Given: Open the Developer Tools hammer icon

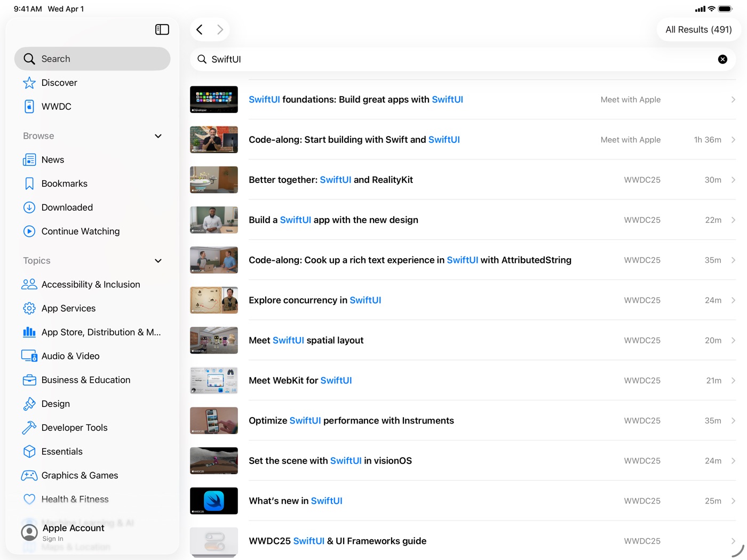Looking at the screenshot, I should pyautogui.click(x=29, y=428).
